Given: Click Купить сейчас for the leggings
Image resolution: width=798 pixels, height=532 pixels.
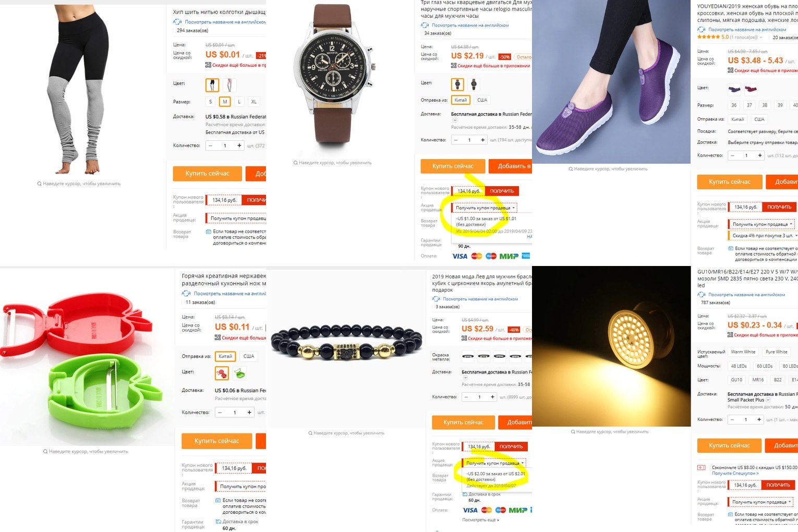Looking at the screenshot, I should pos(208,173).
